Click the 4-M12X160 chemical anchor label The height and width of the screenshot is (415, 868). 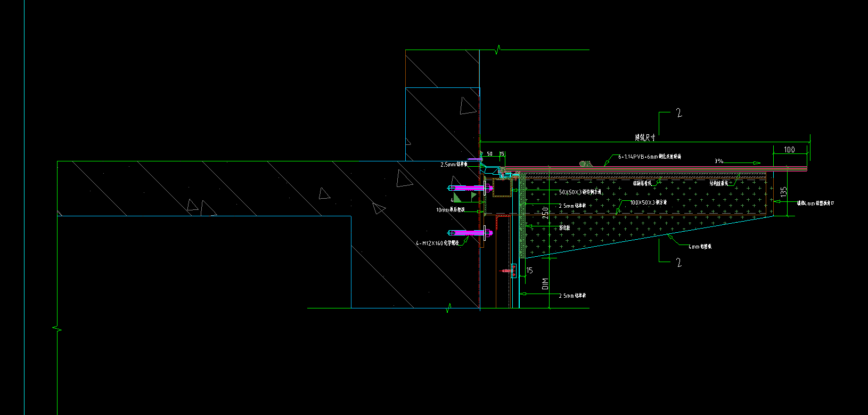[x=437, y=243]
